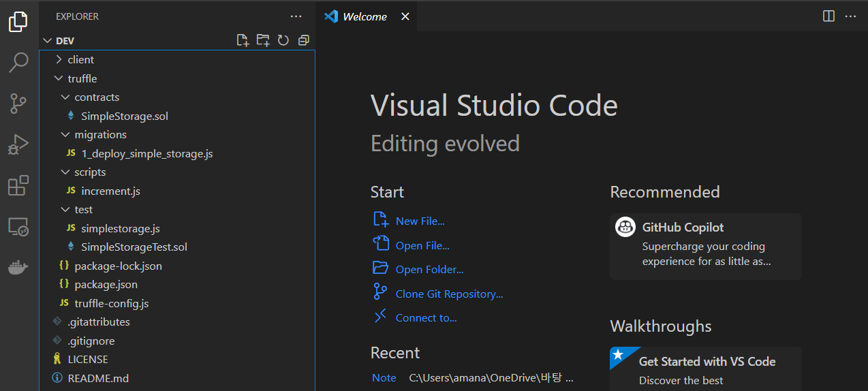Collapse the DEV root folder section

point(177,41)
